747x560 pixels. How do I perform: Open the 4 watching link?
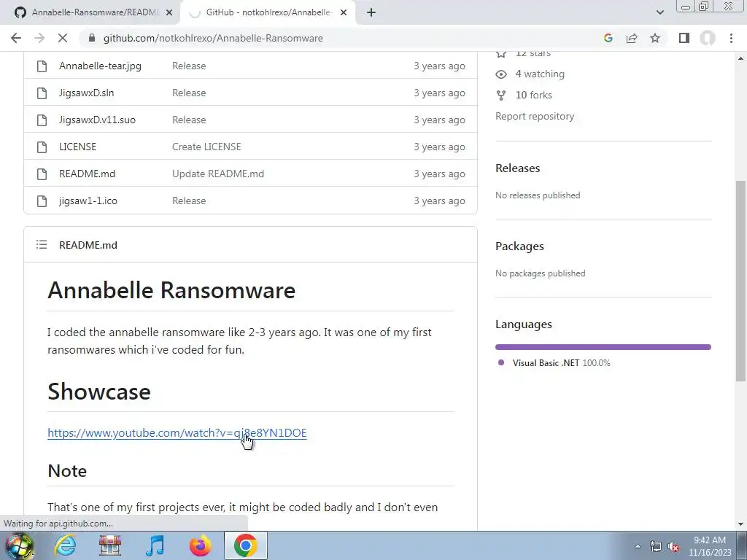540,74
